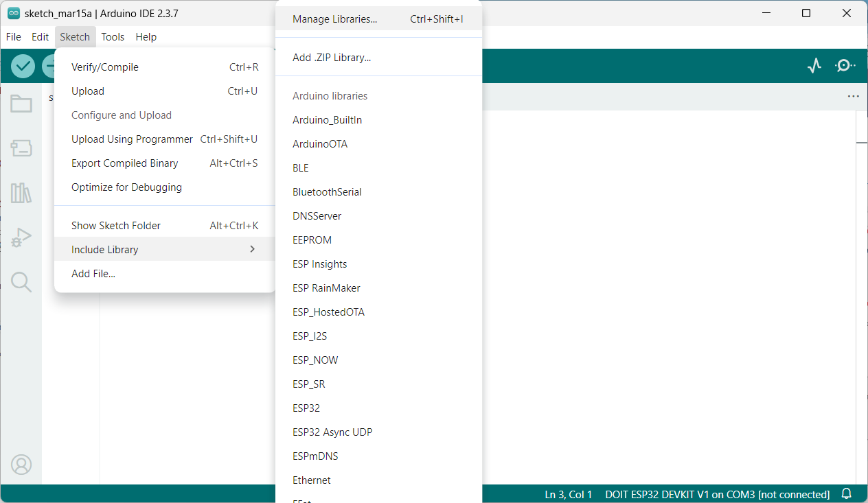Select Upload Using Programmer
This screenshot has height=503, width=868.
click(165, 139)
